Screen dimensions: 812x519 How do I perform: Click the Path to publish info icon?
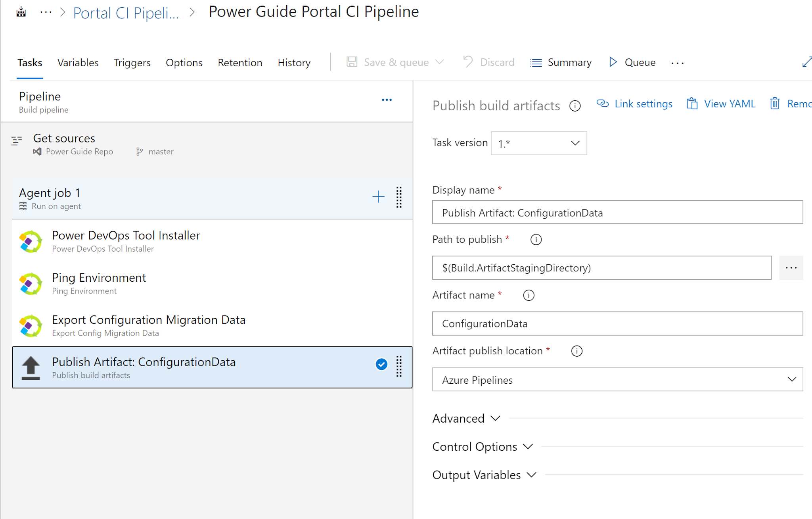[x=536, y=240]
